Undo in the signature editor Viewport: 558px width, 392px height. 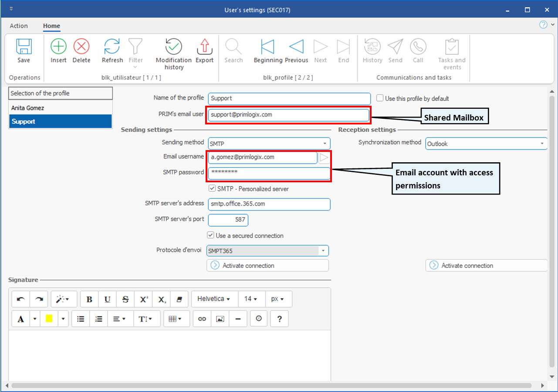20,299
